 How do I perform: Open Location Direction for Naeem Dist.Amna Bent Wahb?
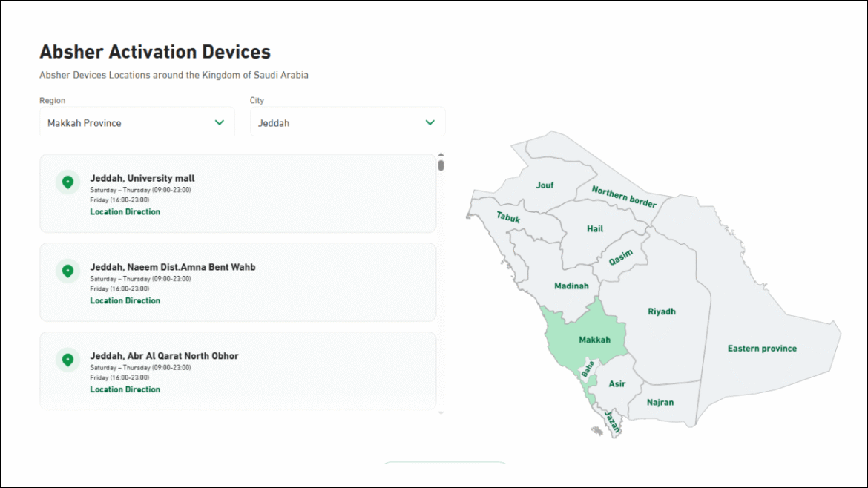pyautogui.click(x=125, y=301)
